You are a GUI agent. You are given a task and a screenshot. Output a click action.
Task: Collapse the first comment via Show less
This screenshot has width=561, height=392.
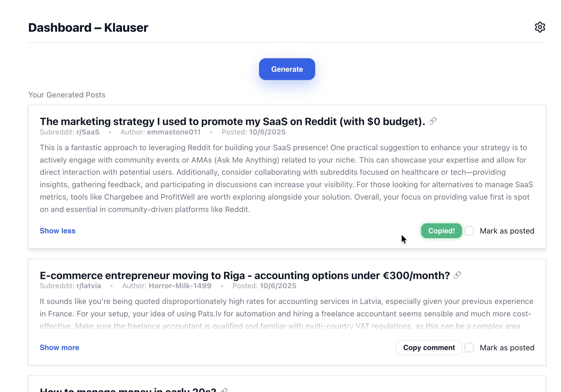57,231
